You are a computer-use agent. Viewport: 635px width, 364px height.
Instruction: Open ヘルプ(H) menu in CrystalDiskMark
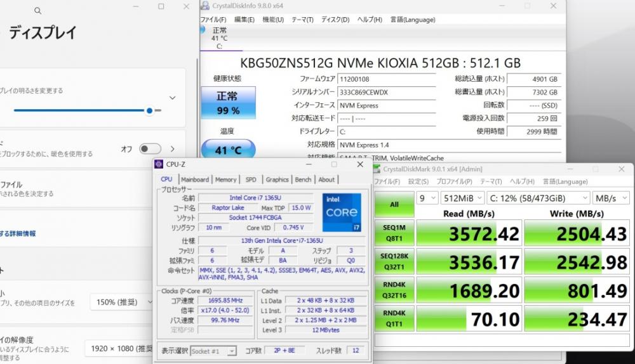coord(522,181)
